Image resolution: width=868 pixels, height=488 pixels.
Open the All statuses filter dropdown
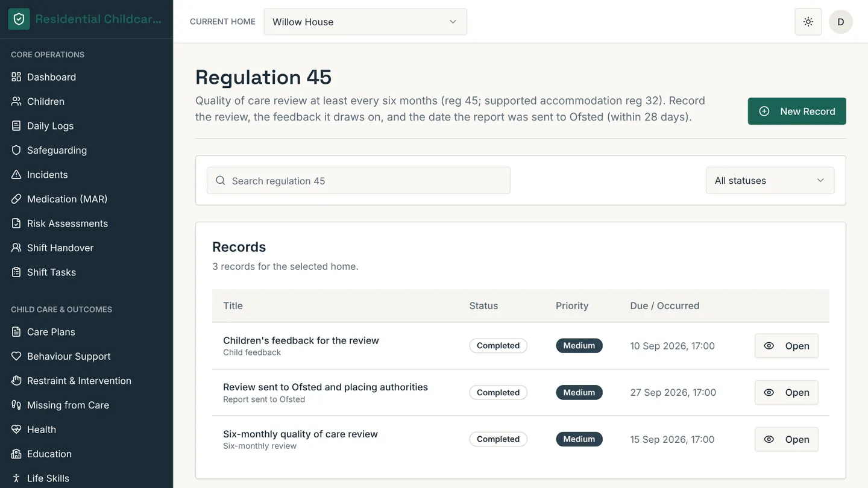click(x=770, y=180)
